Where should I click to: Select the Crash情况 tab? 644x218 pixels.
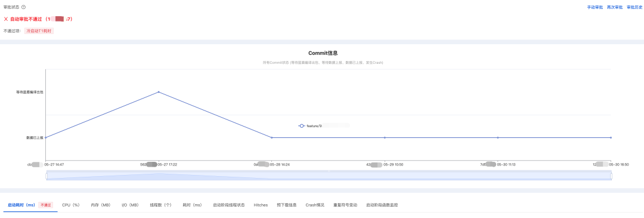315,204
